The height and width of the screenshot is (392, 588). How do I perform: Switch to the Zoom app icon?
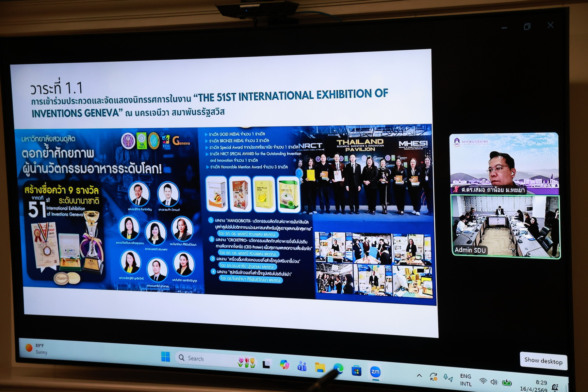tap(375, 372)
